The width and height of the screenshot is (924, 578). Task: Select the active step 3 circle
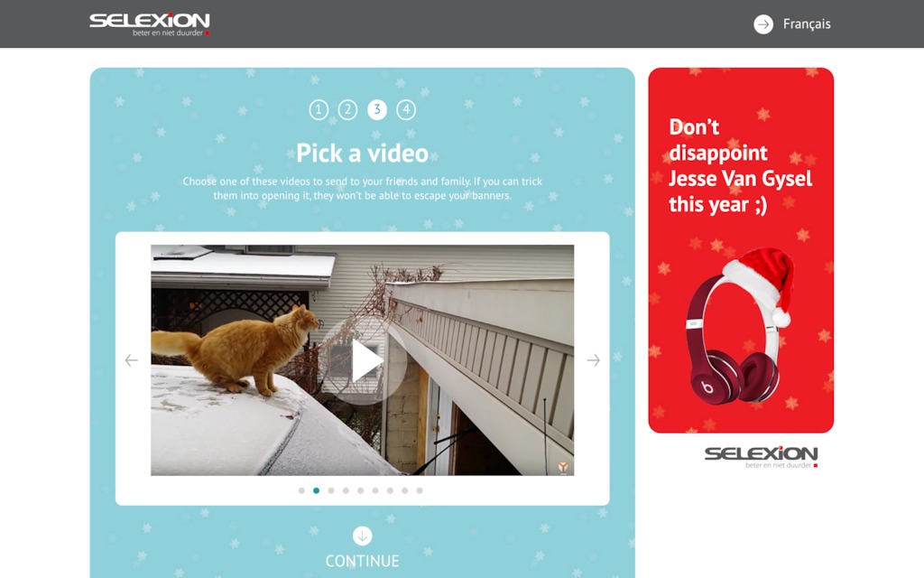377,109
